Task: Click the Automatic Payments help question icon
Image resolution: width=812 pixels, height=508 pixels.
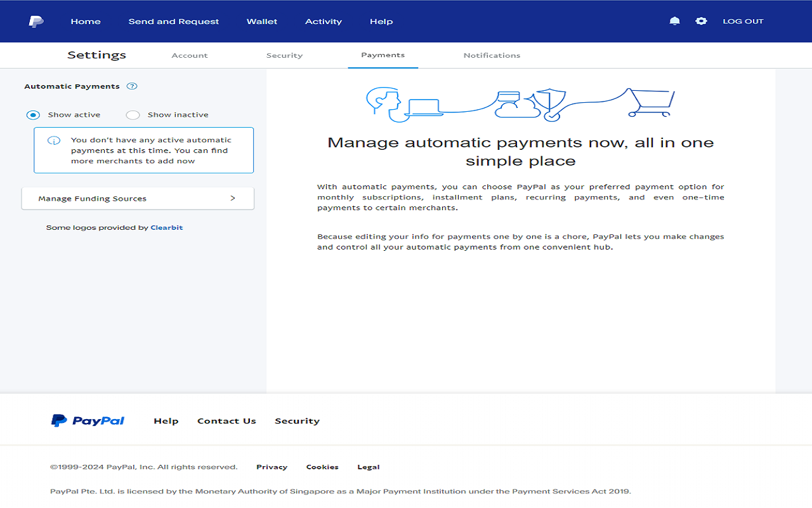Action: pos(132,86)
